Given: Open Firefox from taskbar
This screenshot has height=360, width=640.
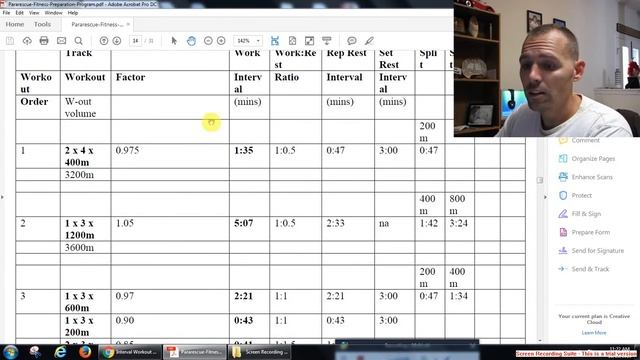Looking at the screenshot, I should click(85, 352).
